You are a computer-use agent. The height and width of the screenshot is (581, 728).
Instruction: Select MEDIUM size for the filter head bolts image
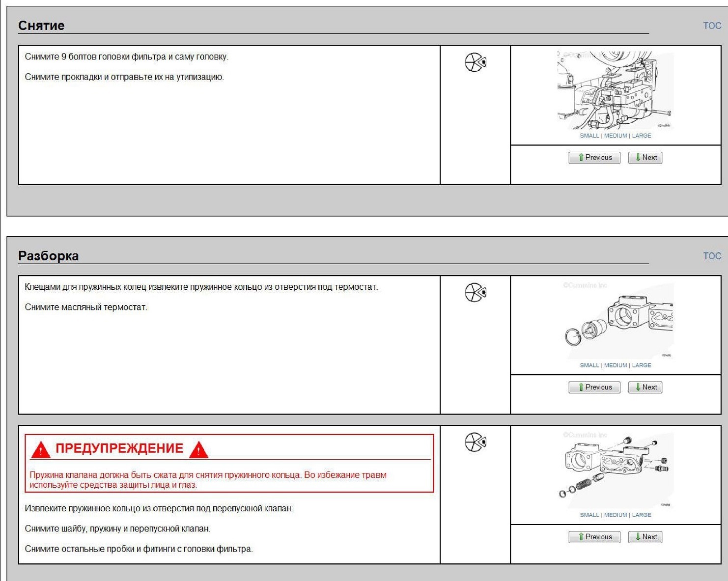pyautogui.click(x=616, y=136)
